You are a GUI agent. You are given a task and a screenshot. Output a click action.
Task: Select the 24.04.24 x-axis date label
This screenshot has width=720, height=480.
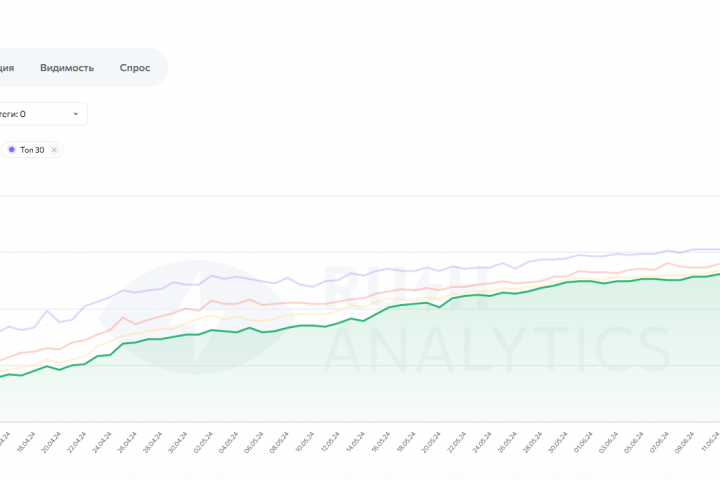pos(99,443)
